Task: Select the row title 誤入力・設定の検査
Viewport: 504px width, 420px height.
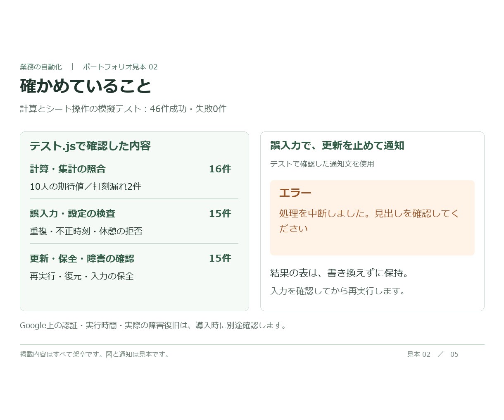Action: point(72,214)
